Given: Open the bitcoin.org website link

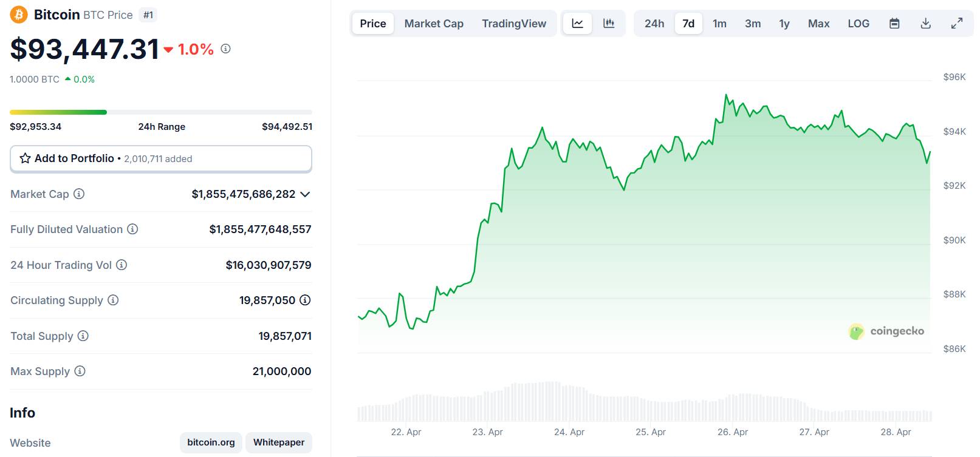Looking at the screenshot, I should (211, 442).
